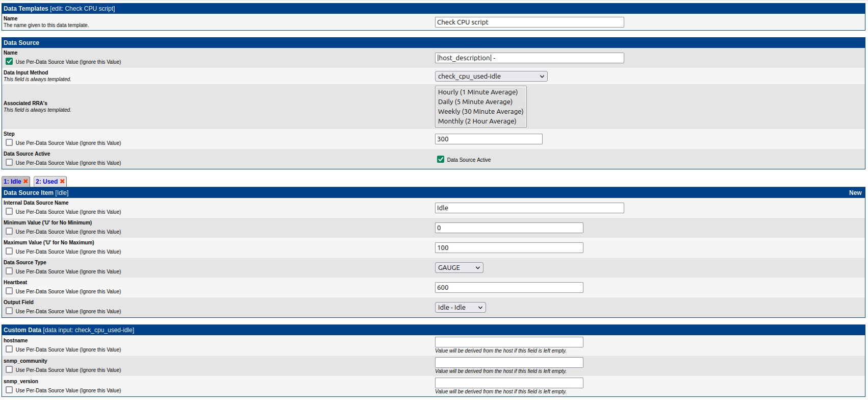The image size is (868, 400).
Task: Delete the Idle data source item via red X
Action: (x=25, y=182)
